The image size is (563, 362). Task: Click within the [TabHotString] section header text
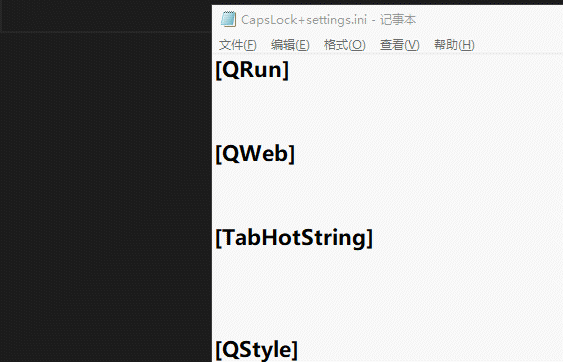[294, 238]
